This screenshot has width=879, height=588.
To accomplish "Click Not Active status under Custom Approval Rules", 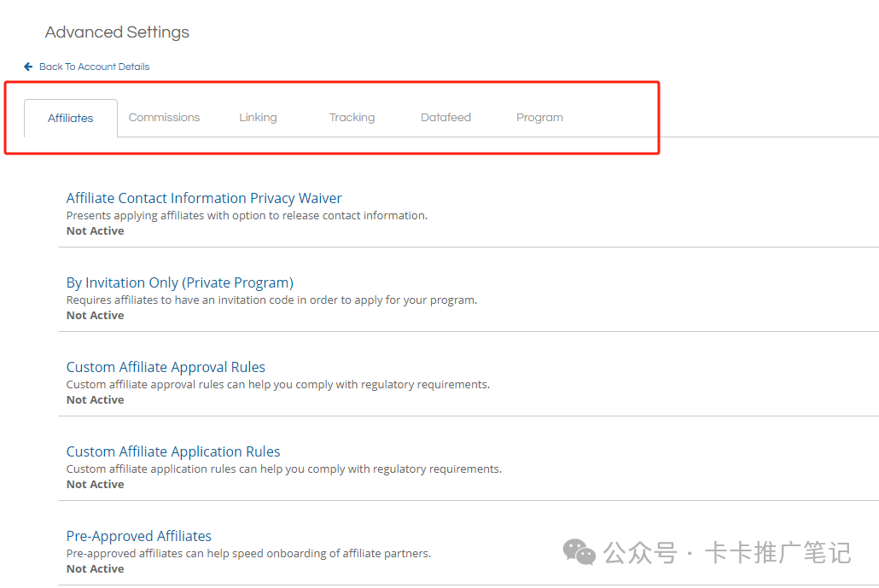I will 95,400.
